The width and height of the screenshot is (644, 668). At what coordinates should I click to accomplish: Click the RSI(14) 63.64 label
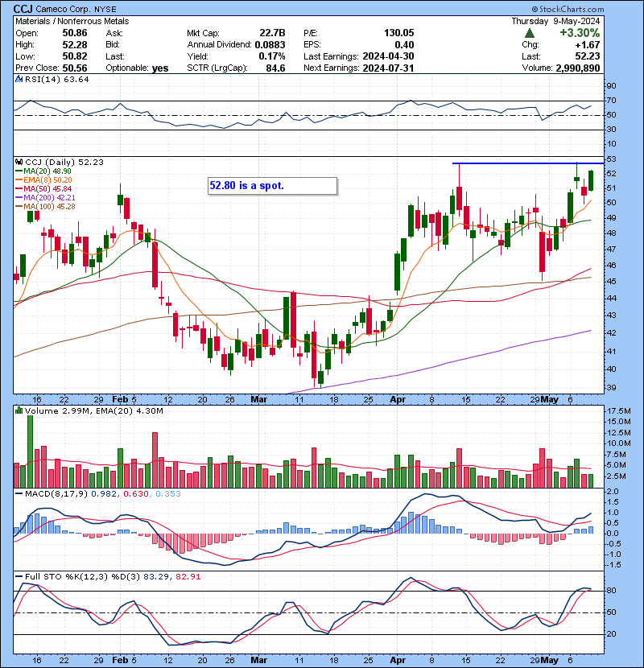click(56, 79)
